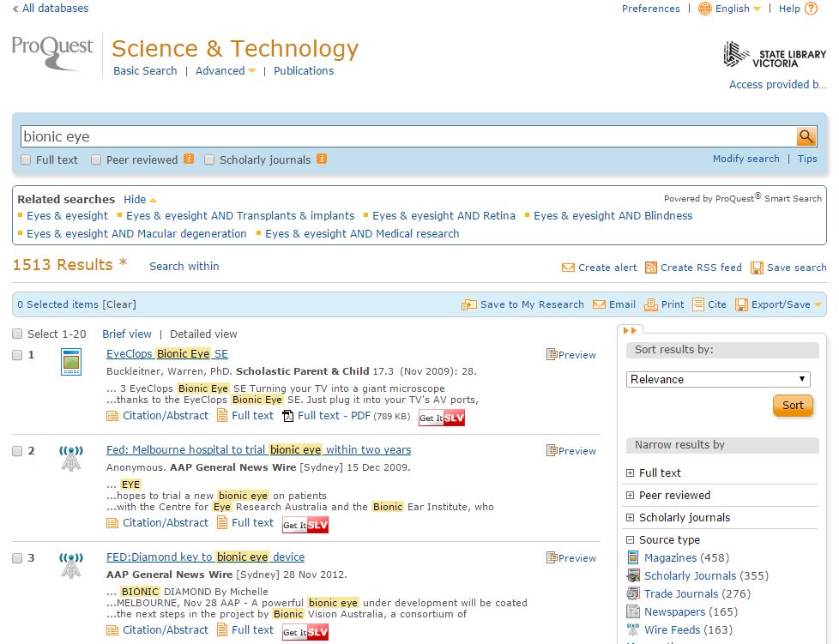Click the Print icon in toolbar

click(651, 304)
